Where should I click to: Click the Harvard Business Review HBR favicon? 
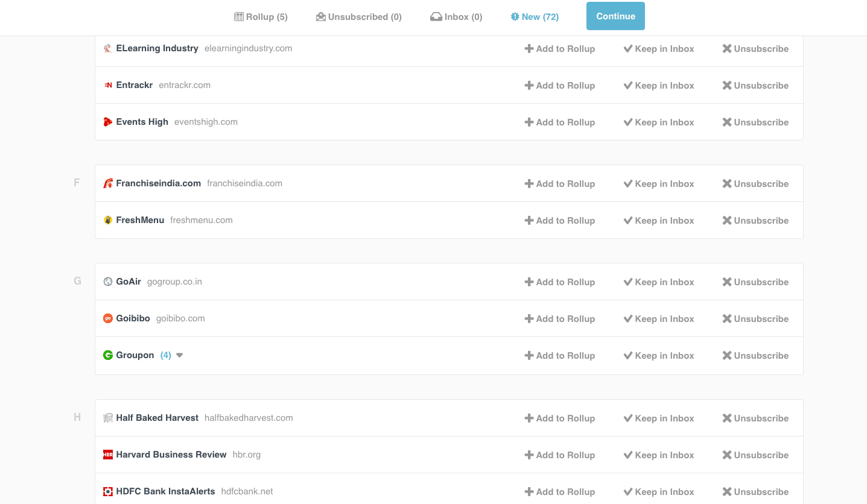point(108,455)
